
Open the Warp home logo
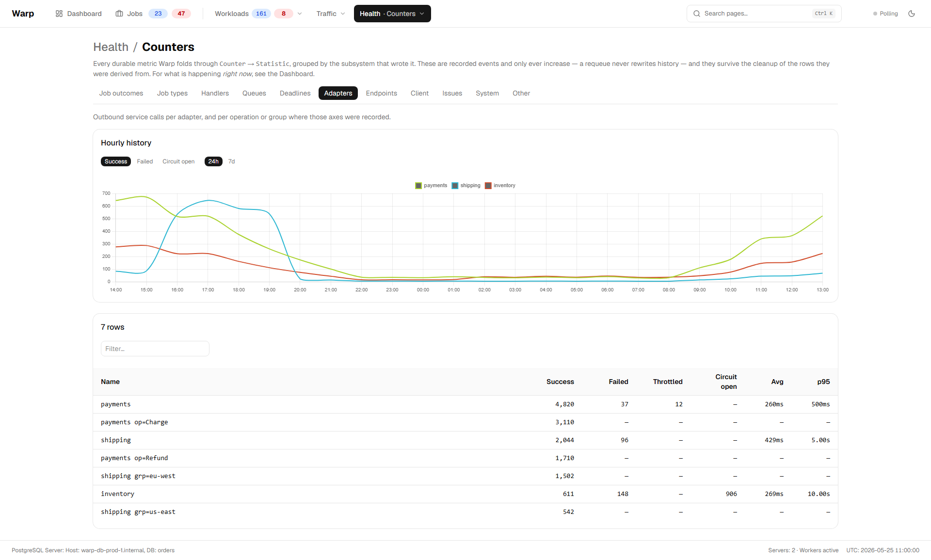point(23,14)
